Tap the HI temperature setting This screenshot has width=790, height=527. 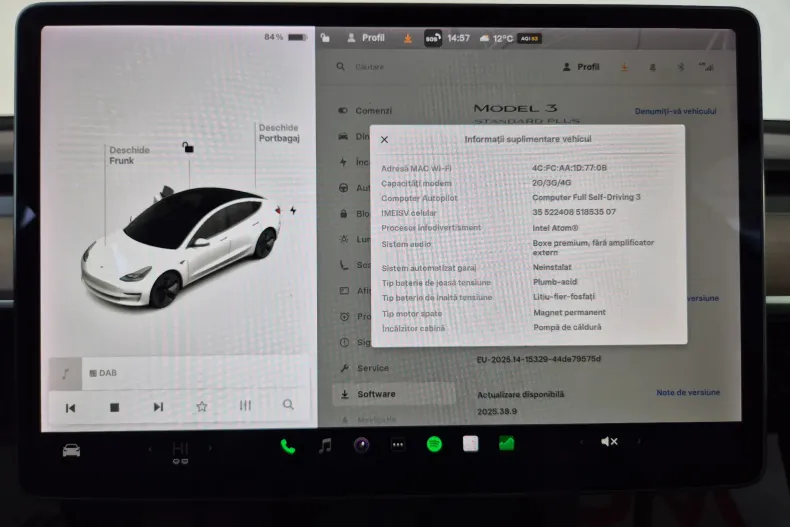180,448
